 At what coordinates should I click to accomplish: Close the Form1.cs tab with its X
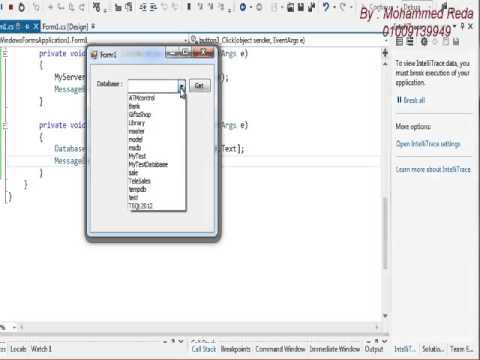[36, 26]
